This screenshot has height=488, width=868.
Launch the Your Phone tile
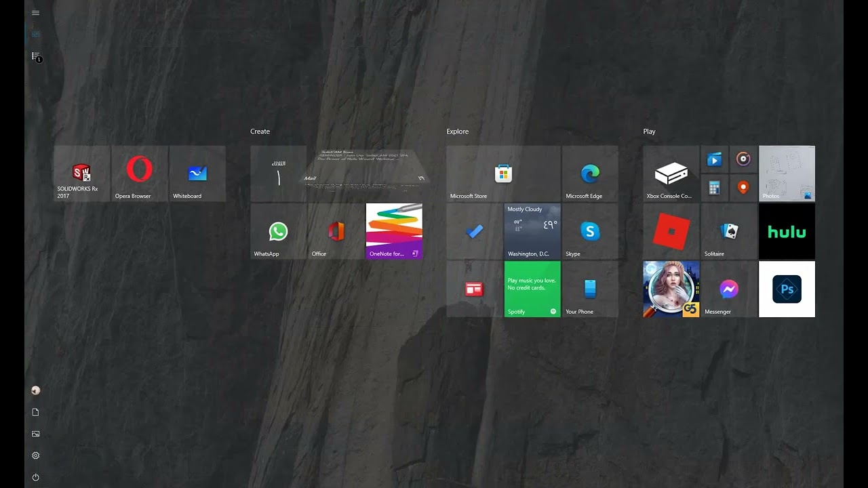pos(590,289)
